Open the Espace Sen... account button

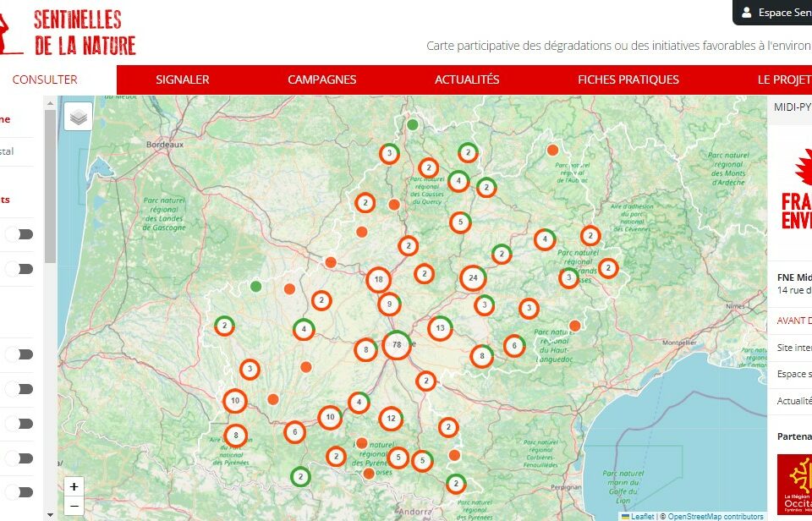pyautogui.click(x=772, y=13)
